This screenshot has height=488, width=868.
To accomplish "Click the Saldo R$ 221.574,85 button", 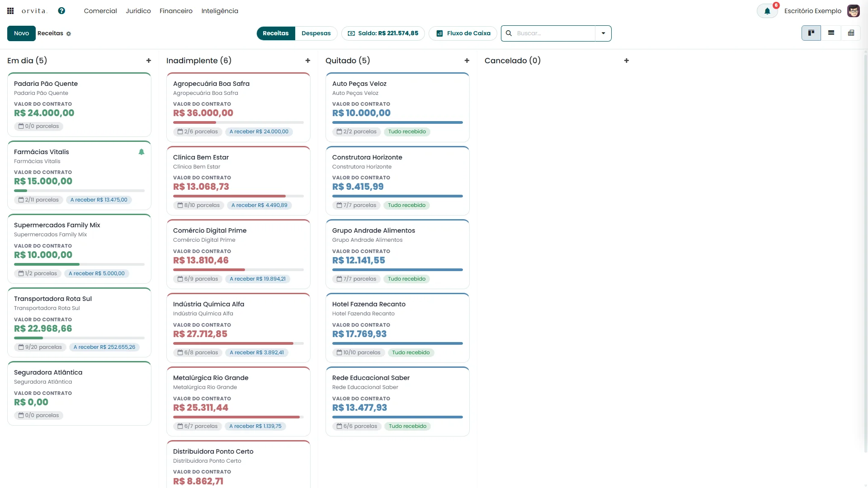I will (x=383, y=33).
